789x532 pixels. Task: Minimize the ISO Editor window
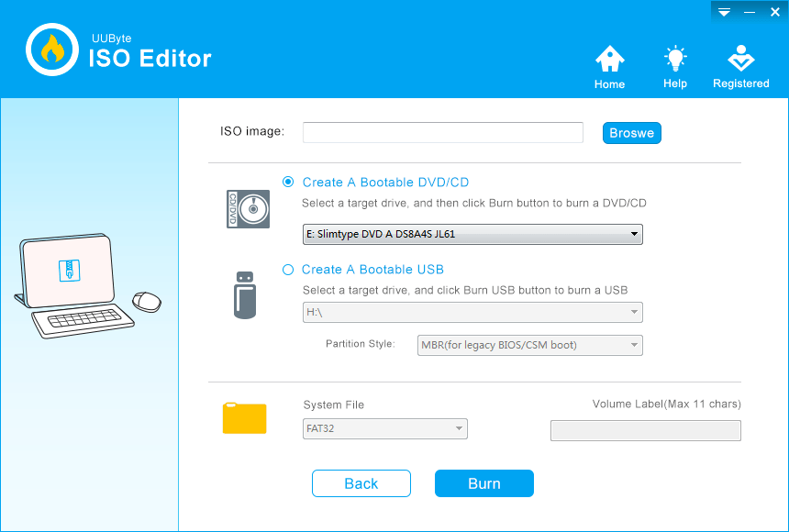750,13
